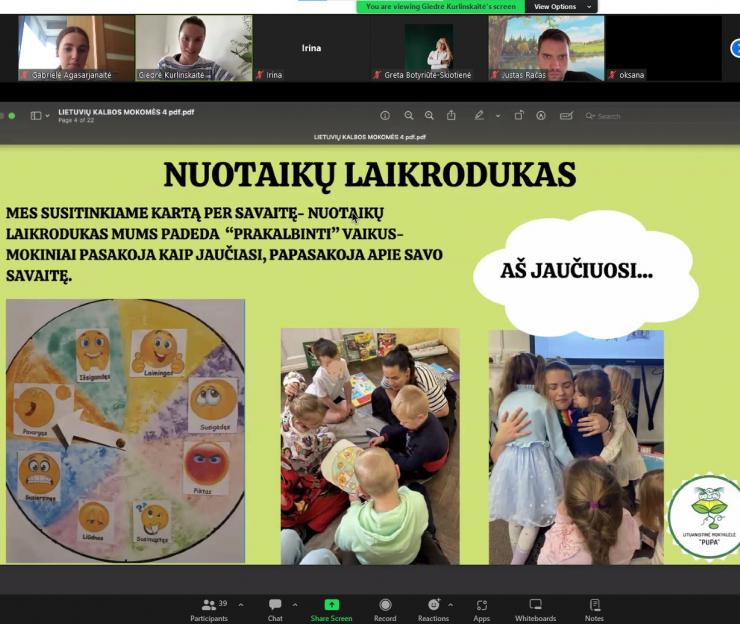The width and height of the screenshot is (740, 624).
Task: Click the green Share Screen button
Action: pyautogui.click(x=331, y=610)
